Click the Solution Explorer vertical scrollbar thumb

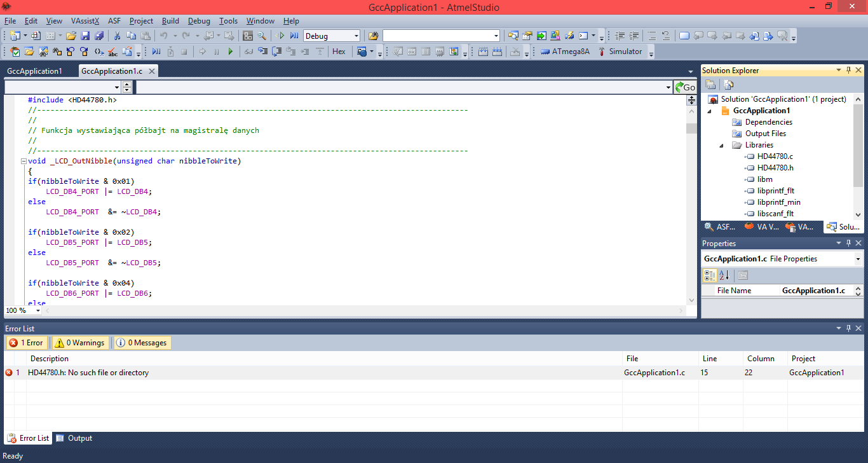point(858,146)
